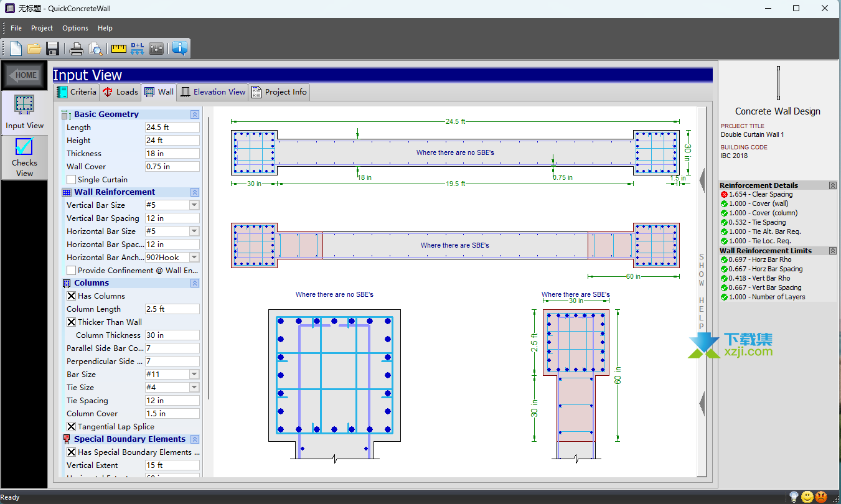Switch to the Elevation View tab
Viewport: 841px width, 504px height.
tap(212, 92)
